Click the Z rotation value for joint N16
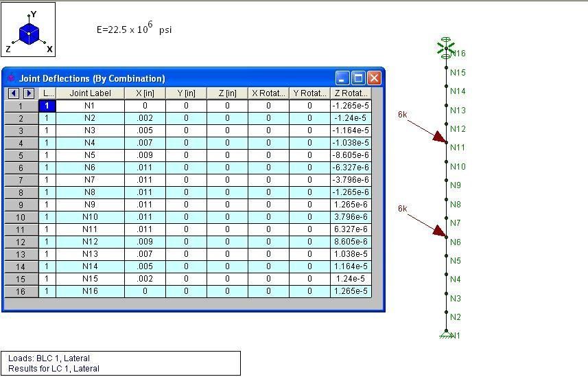Viewport: 588px width, 377px height. [x=351, y=291]
